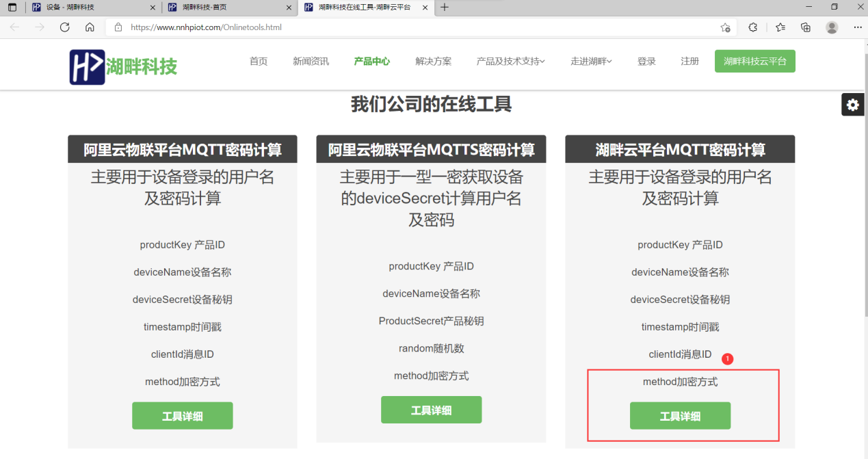Open 工具详细 for 阿里云物联平台MQTT密码计算

(x=183, y=416)
